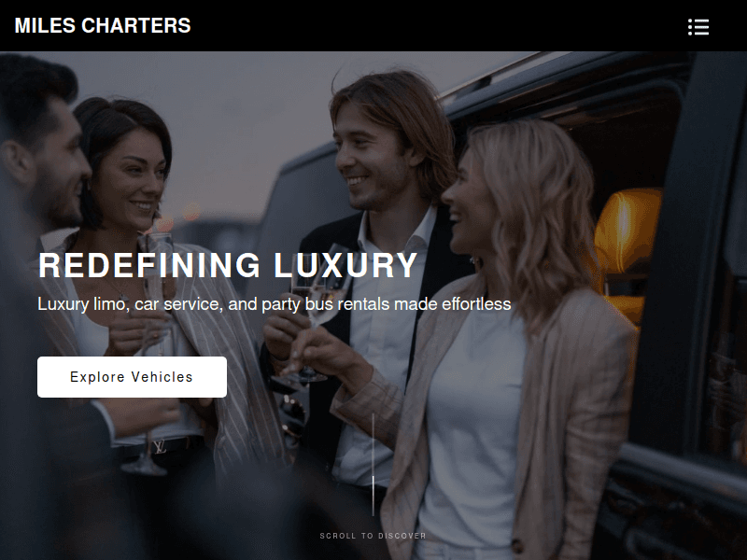The image size is (747, 560).
Task: Click the LV belt buckle in the photo
Action: 159,446
